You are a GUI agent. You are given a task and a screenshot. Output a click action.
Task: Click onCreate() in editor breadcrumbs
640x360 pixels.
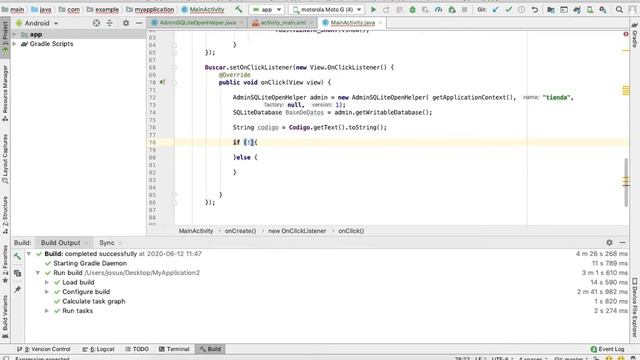[x=240, y=231]
